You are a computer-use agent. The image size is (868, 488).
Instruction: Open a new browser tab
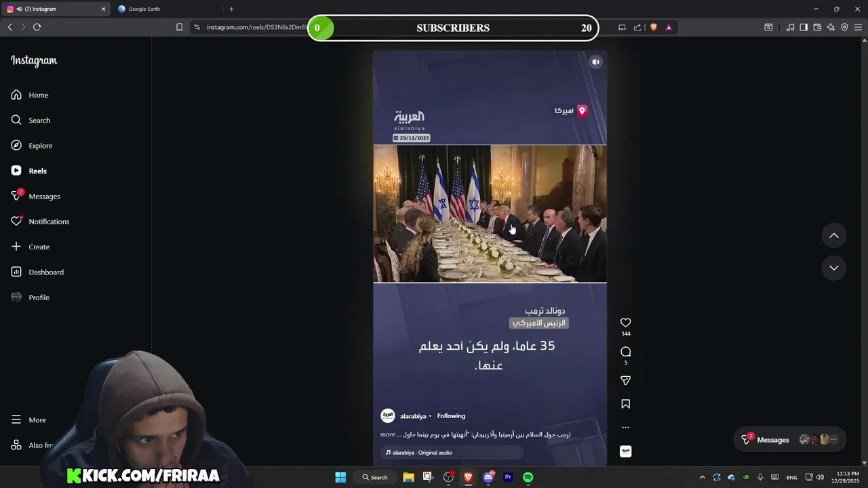tap(231, 9)
